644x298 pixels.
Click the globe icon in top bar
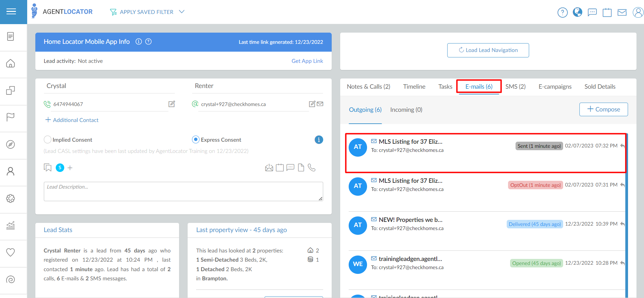577,12
